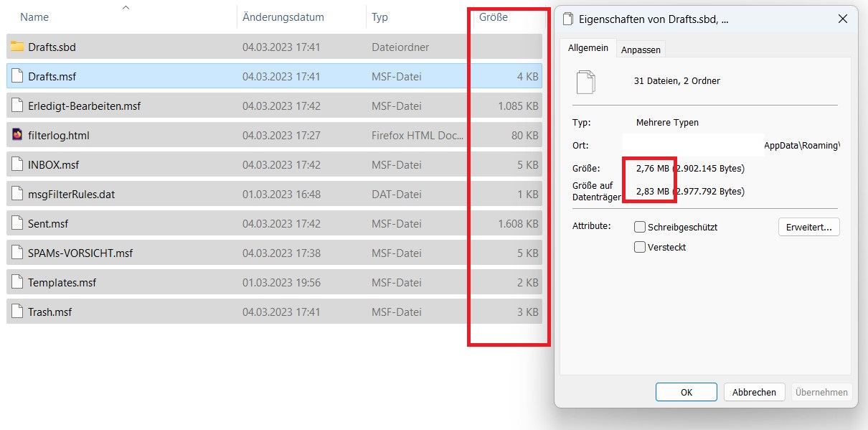This screenshot has width=868, height=430.
Task: Switch to the Anpassen tab
Action: point(641,50)
